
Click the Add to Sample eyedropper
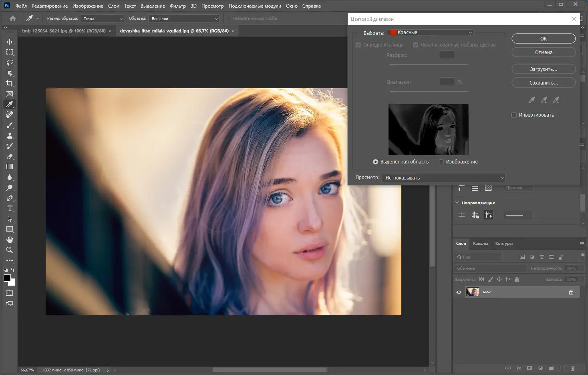pyautogui.click(x=544, y=100)
